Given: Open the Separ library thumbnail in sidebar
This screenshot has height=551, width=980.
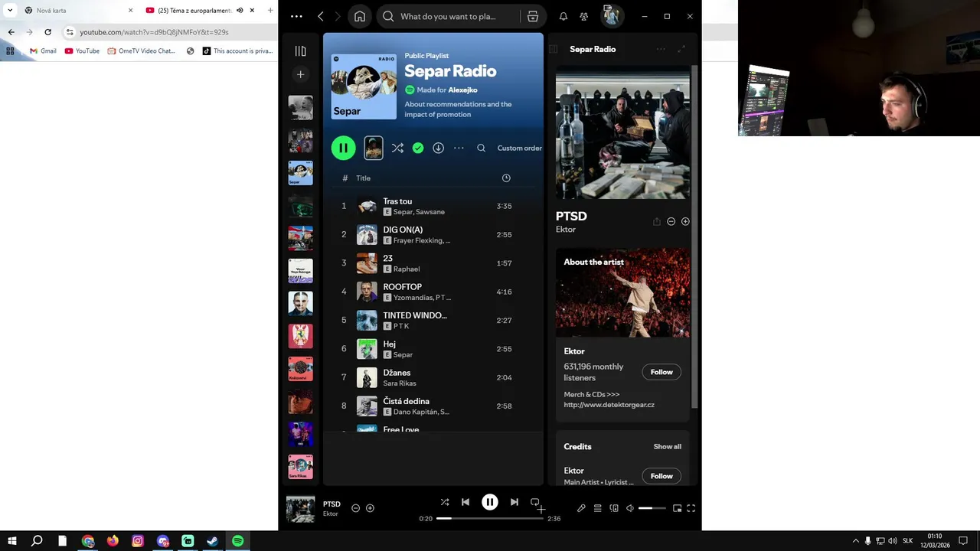Looking at the screenshot, I should 300,173.
